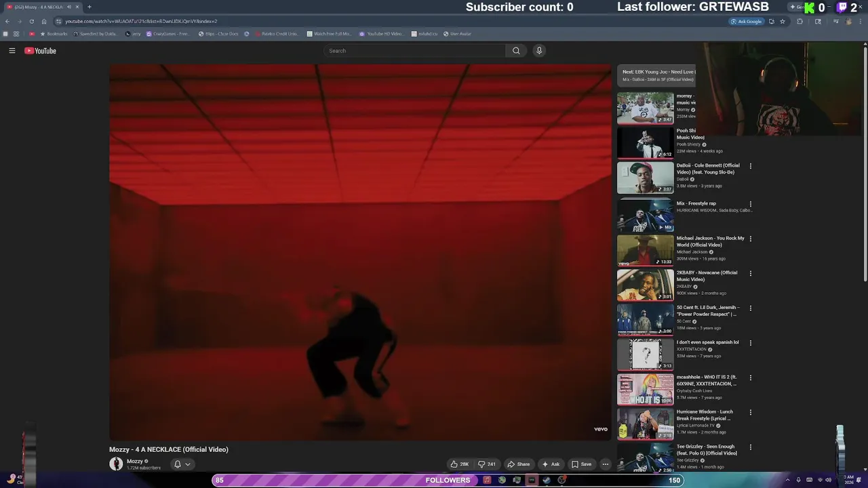Play I don't even speak spanish lol
Screen dimensions: 868x488
click(x=646, y=354)
